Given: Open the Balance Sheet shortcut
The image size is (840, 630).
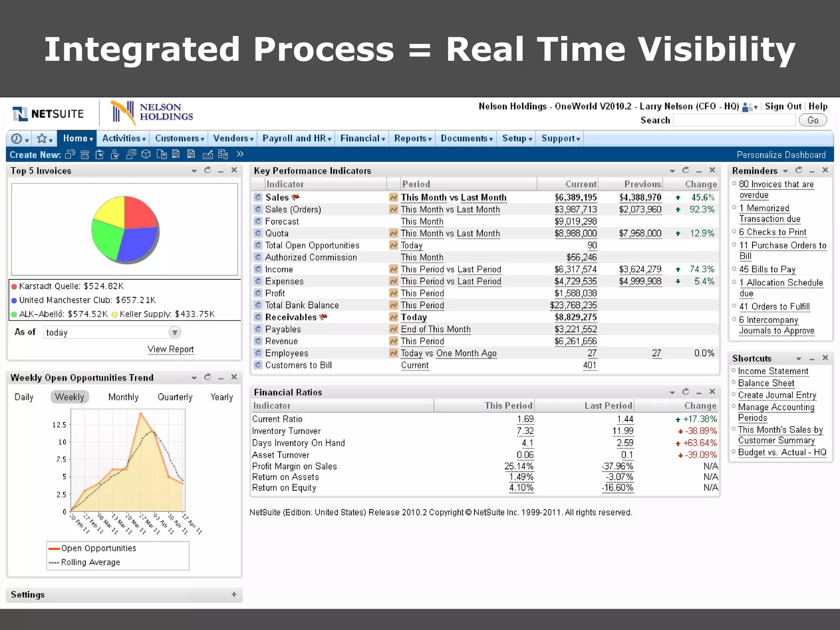Looking at the screenshot, I should point(766,383).
